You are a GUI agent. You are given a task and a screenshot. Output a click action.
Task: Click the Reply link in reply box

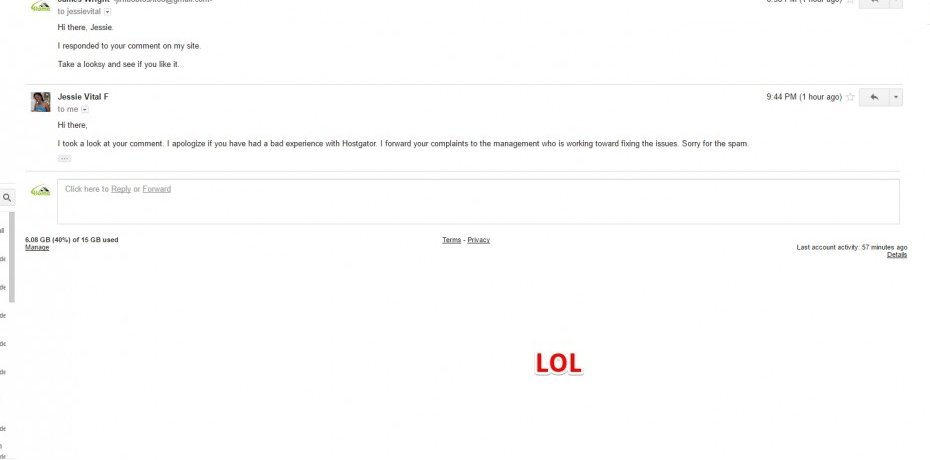point(121,189)
